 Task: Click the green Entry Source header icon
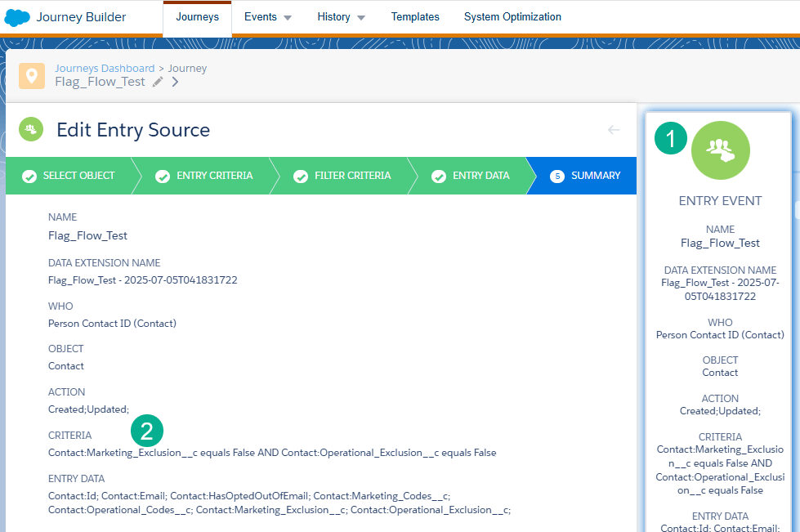coord(31,129)
